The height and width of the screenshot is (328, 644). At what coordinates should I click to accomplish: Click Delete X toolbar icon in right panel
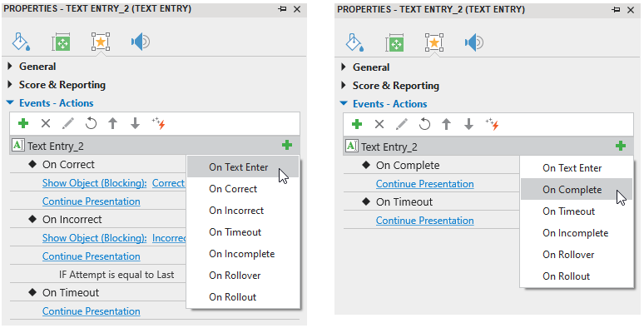point(379,124)
